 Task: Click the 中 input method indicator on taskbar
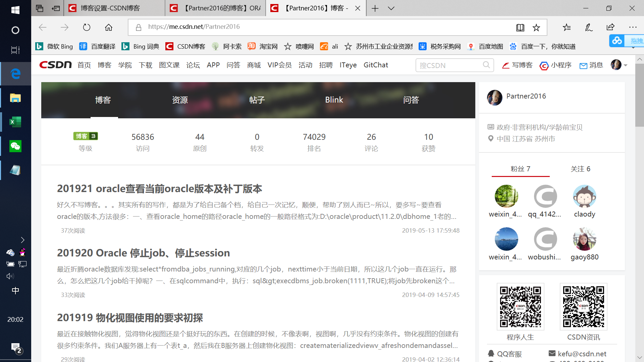point(15,291)
